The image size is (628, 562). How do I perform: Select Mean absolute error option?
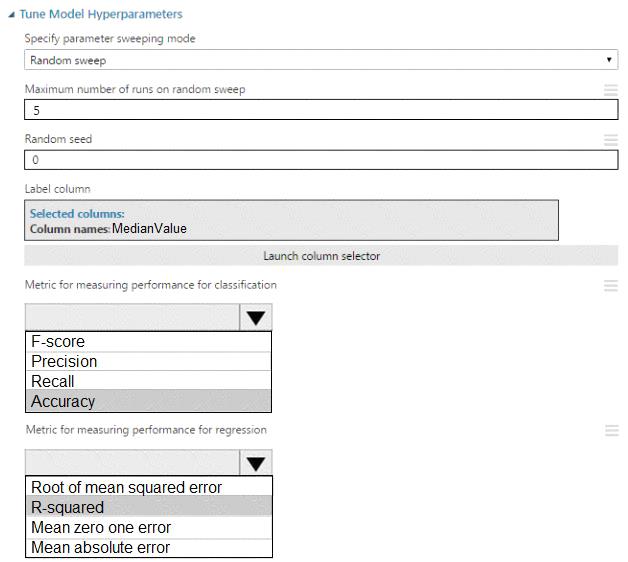148,547
